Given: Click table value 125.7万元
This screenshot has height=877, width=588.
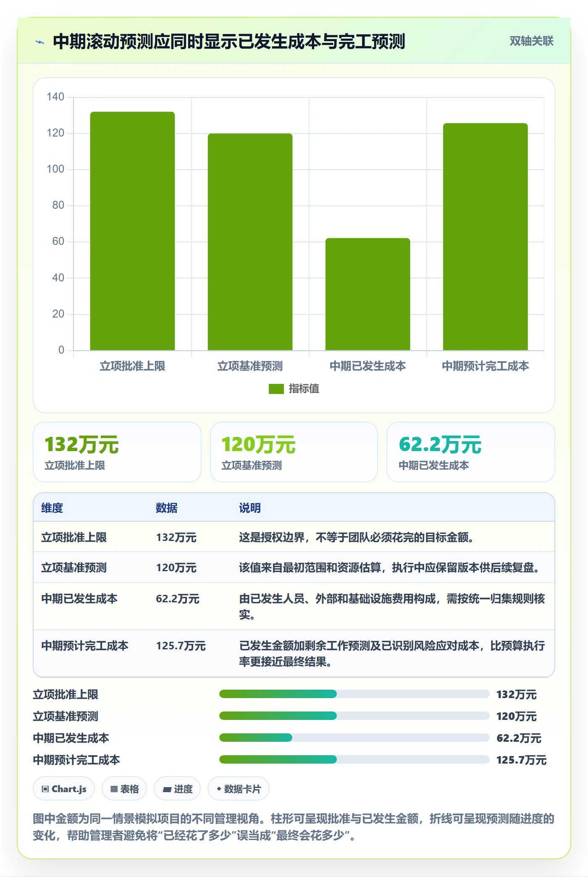Looking at the screenshot, I should pyautogui.click(x=181, y=646).
